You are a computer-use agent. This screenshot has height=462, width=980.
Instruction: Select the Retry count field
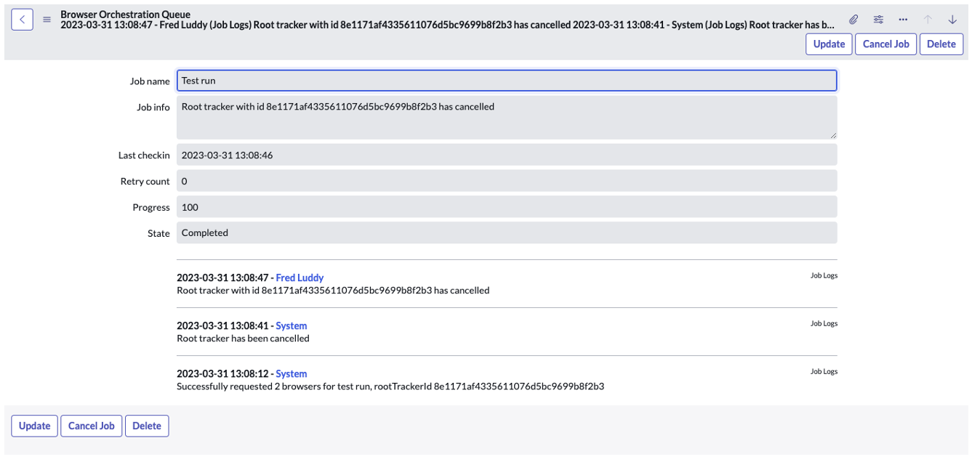(x=507, y=181)
